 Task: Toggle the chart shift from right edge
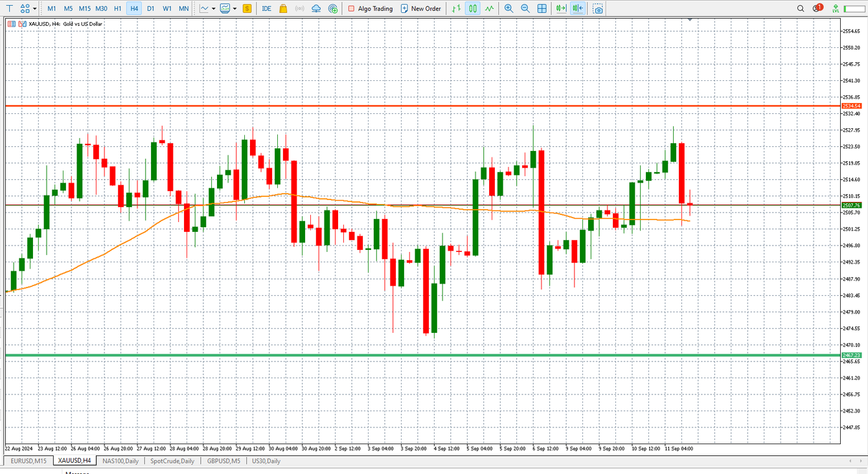(x=577, y=8)
